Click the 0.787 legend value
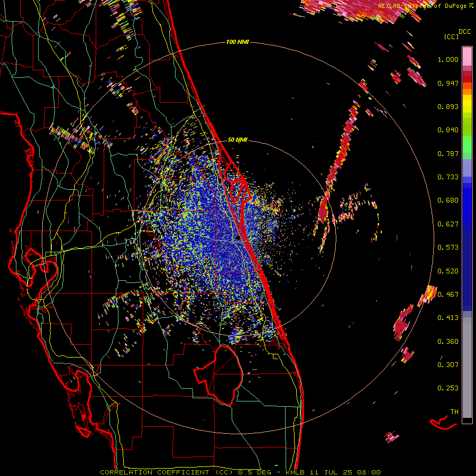 [x=448, y=153]
